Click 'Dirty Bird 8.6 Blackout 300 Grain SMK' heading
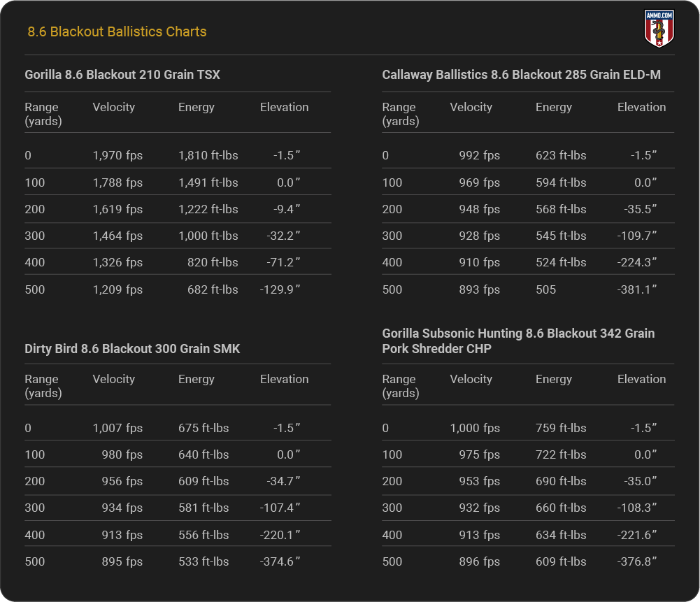 coord(132,348)
